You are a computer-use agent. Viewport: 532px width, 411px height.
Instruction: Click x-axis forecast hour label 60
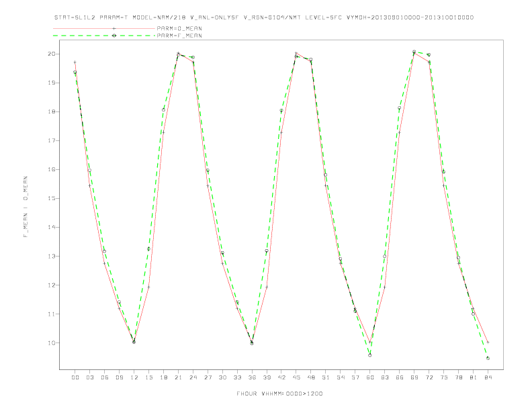pos(370,377)
